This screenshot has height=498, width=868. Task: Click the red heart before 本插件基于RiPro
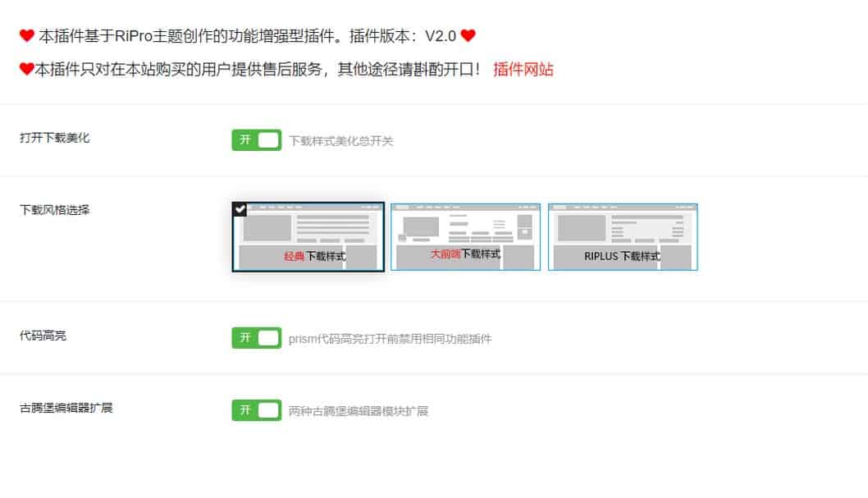26,35
